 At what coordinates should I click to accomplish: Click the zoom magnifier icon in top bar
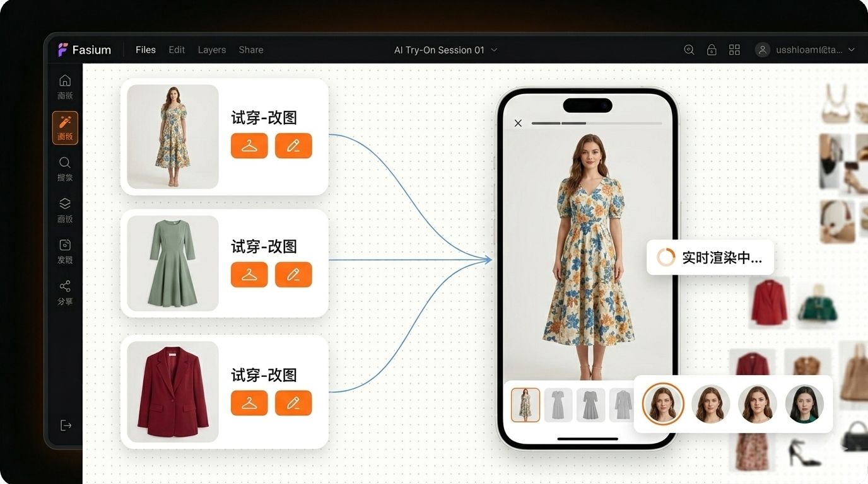pos(689,50)
